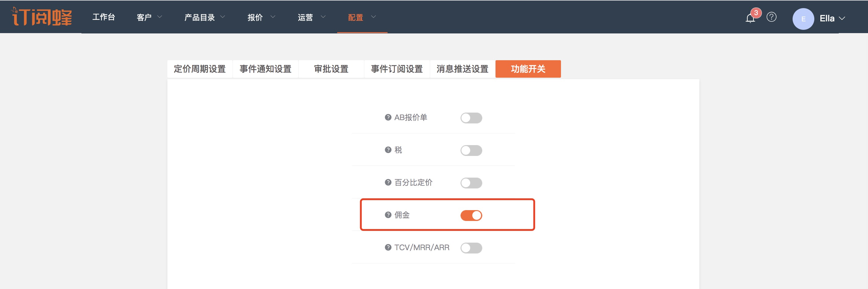Click help icon next to 百分比定价
Image resolution: width=868 pixels, height=289 pixels.
tap(388, 182)
